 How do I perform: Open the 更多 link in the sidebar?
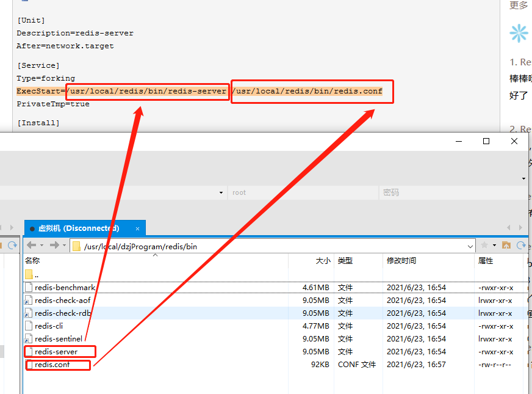click(519, 5)
